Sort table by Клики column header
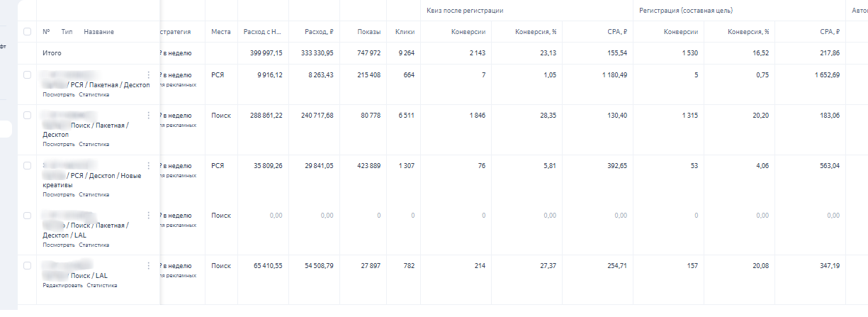 pyautogui.click(x=406, y=32)
